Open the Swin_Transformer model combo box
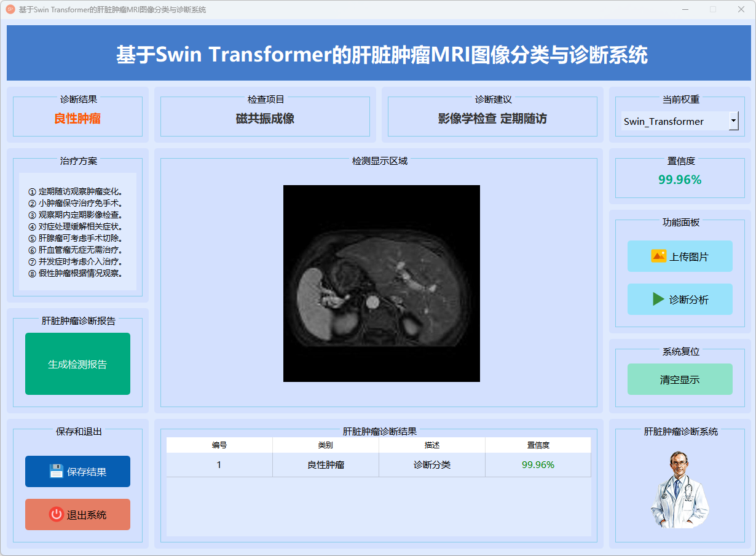Viewport: 756px width, 556px height. point(674,121)
